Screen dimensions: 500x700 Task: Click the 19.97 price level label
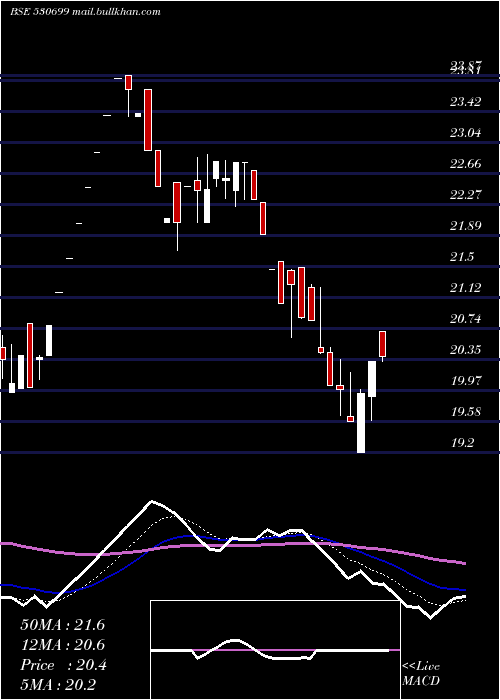click(x=466, y=380)
